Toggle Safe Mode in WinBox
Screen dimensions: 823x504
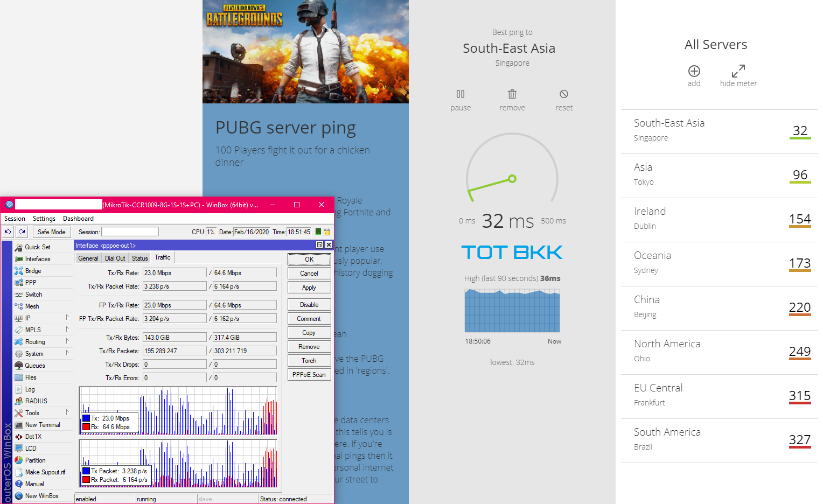coord(52,232)
